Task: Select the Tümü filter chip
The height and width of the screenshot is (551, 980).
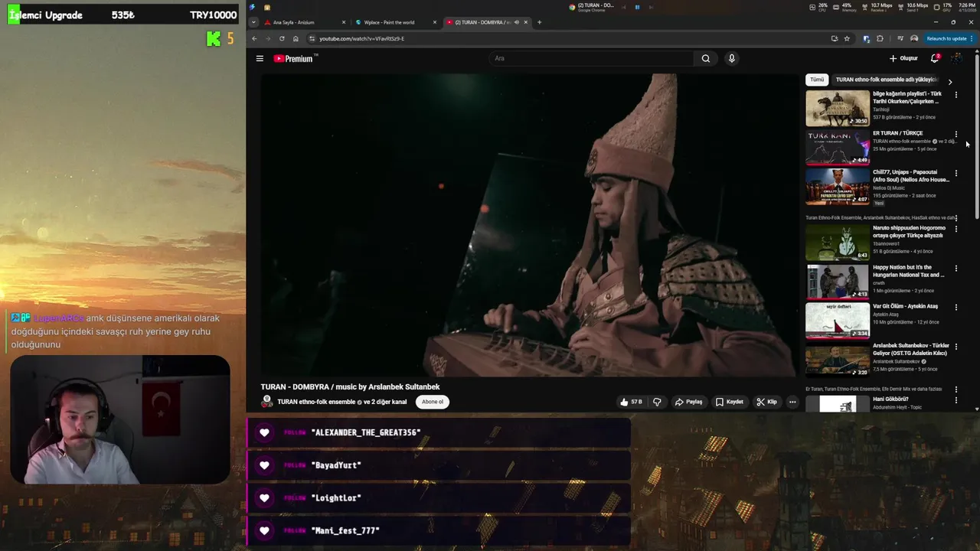Action: 817,80
